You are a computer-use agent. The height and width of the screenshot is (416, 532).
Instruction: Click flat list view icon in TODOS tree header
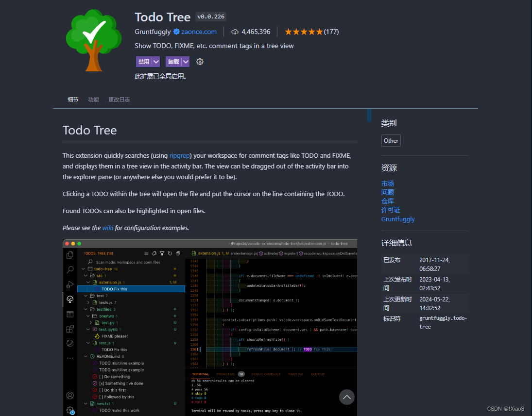[146, 253]
